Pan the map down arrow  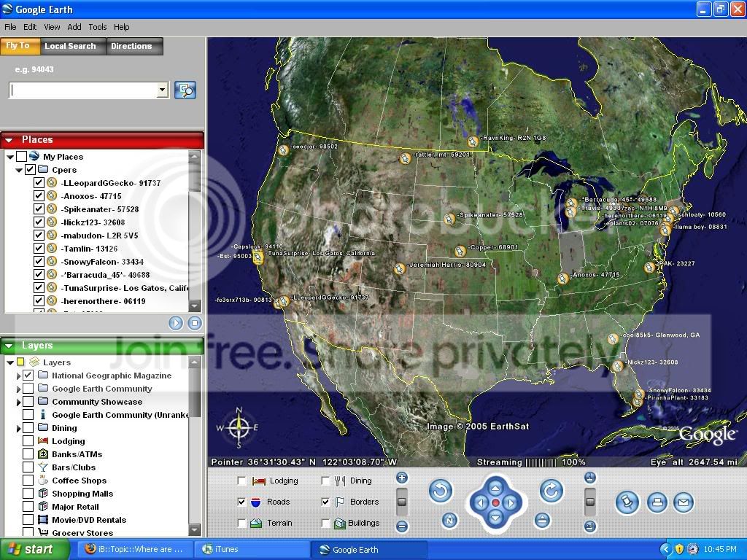pyautogui.click(x=495, y=518)
